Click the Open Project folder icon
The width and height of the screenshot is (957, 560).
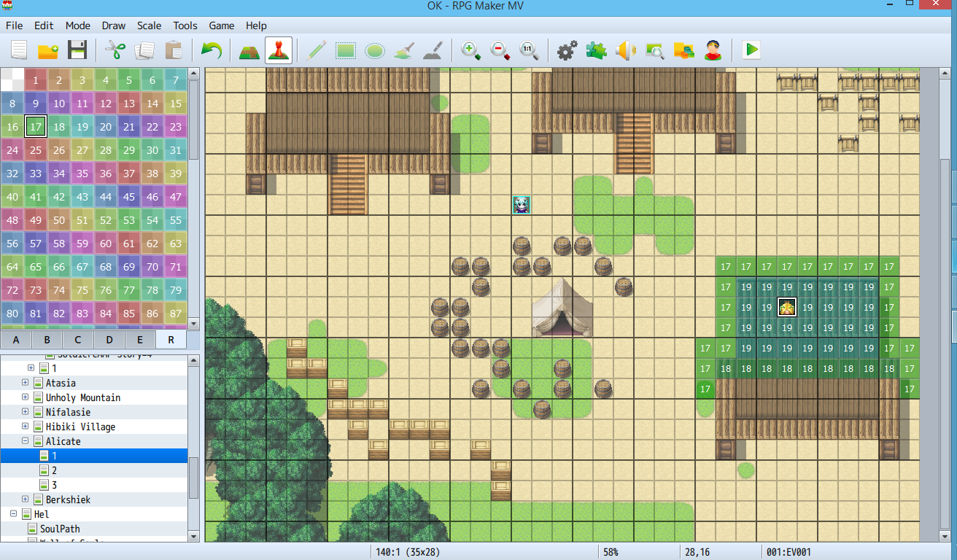(x=48, y=50)
